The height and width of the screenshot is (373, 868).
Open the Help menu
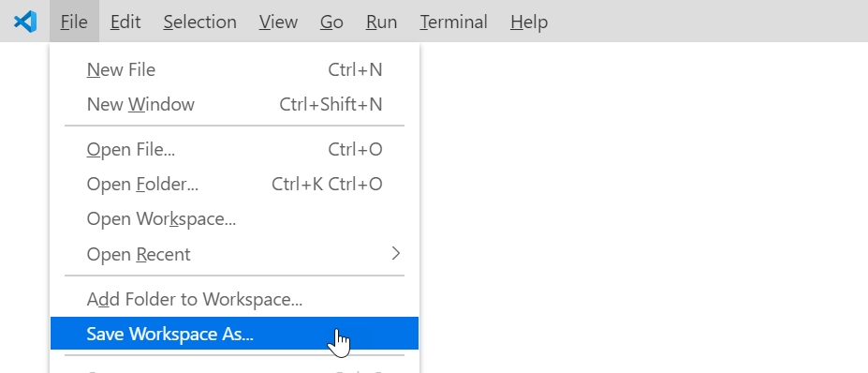click(529, 22)
